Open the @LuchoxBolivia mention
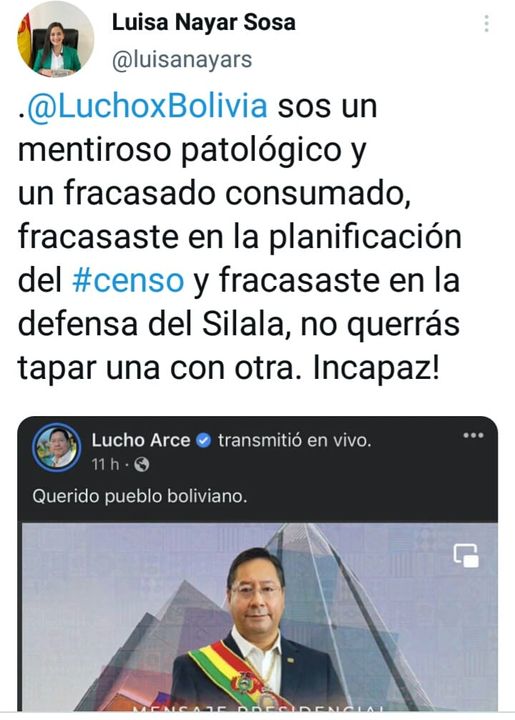The height and width of the screenshot is (720, 515). tap(147, 106)
